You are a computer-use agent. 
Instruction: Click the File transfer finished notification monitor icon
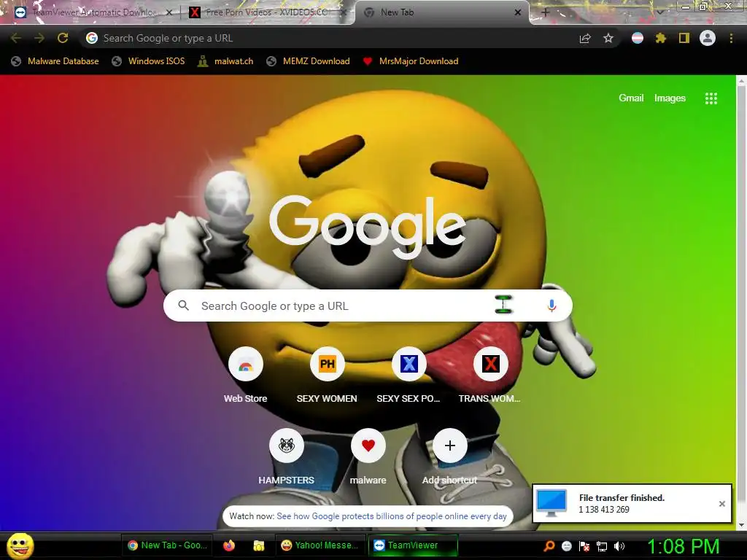(551, 503)
